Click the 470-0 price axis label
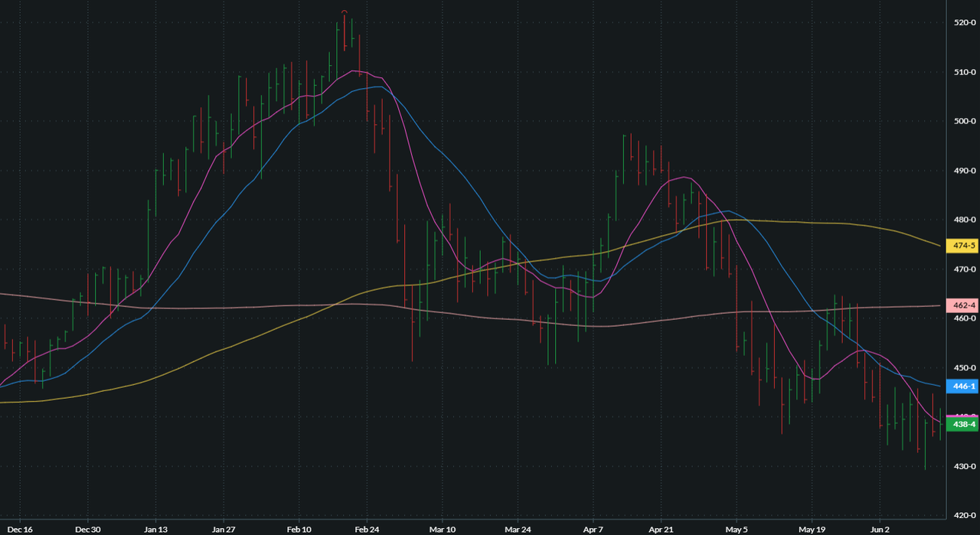Image resolution: width=980 pixels, height=535 pixels. pos(963,269)
